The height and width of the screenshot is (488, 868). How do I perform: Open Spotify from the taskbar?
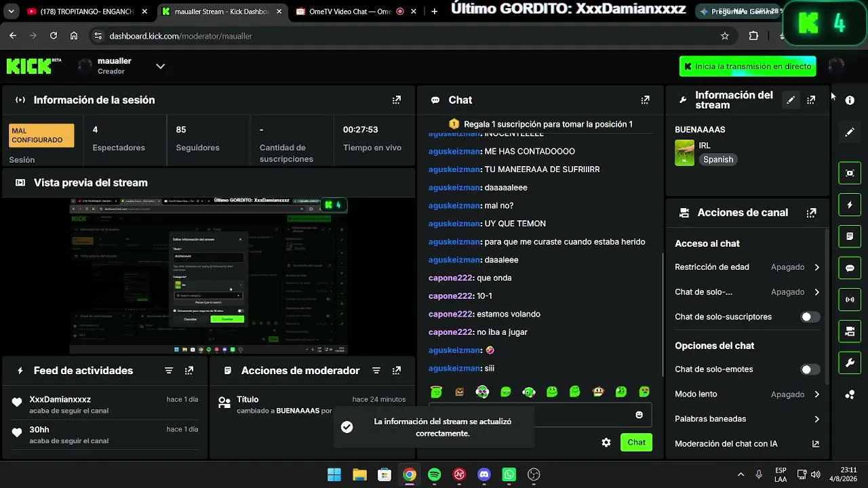[435, 474]
